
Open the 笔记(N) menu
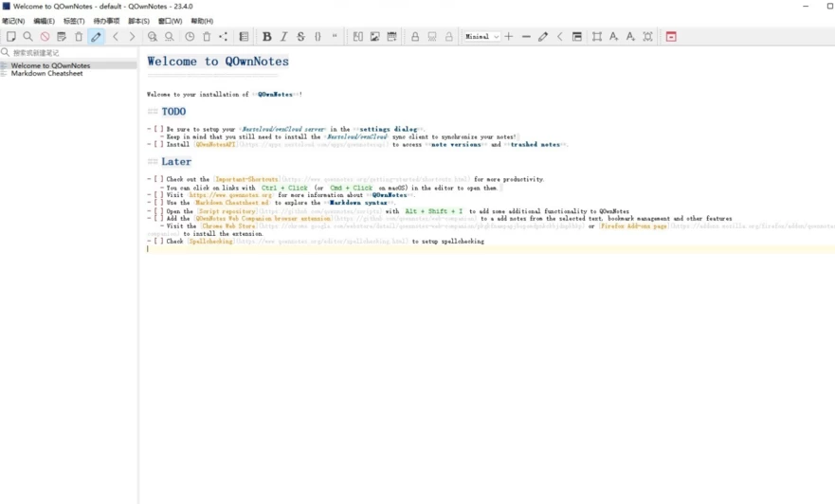tap(13, 21)
